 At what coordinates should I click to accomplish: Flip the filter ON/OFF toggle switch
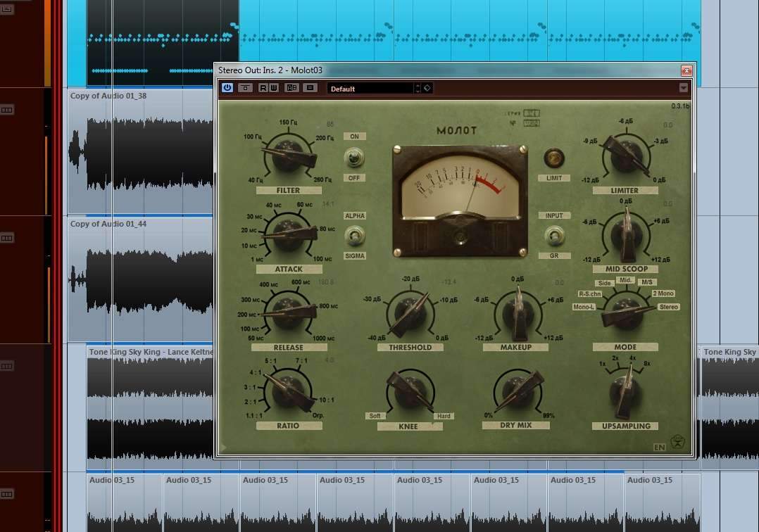point(354,157)
